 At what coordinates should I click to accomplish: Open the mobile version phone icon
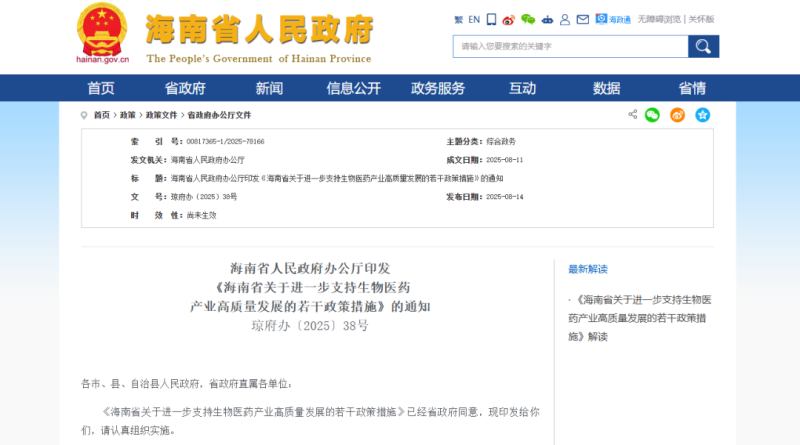489,19
